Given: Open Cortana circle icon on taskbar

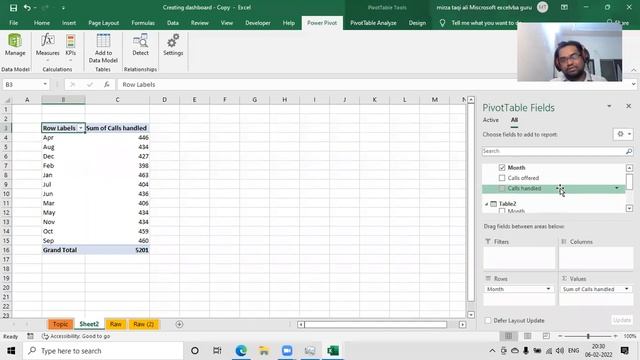Looking at the screenshot, I should 195,351.
